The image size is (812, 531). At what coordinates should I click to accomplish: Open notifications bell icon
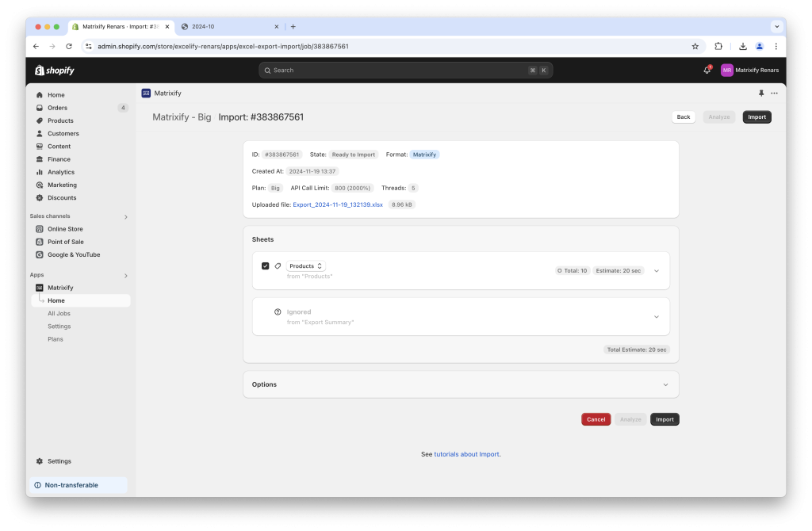click(x=706, y=71)
